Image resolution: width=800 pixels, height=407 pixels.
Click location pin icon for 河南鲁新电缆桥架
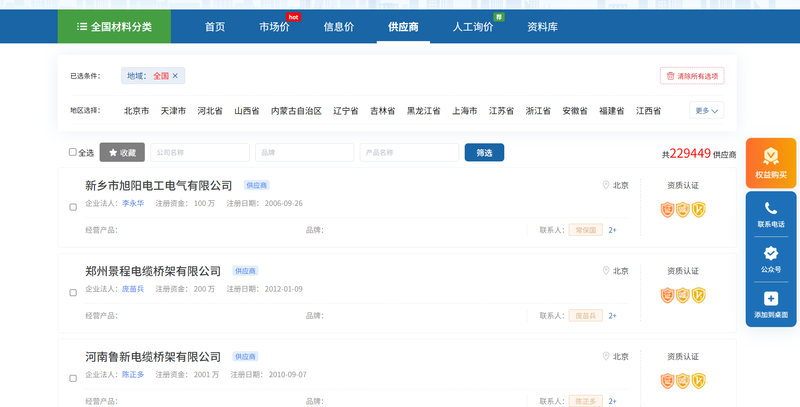[x=606, y=356]
